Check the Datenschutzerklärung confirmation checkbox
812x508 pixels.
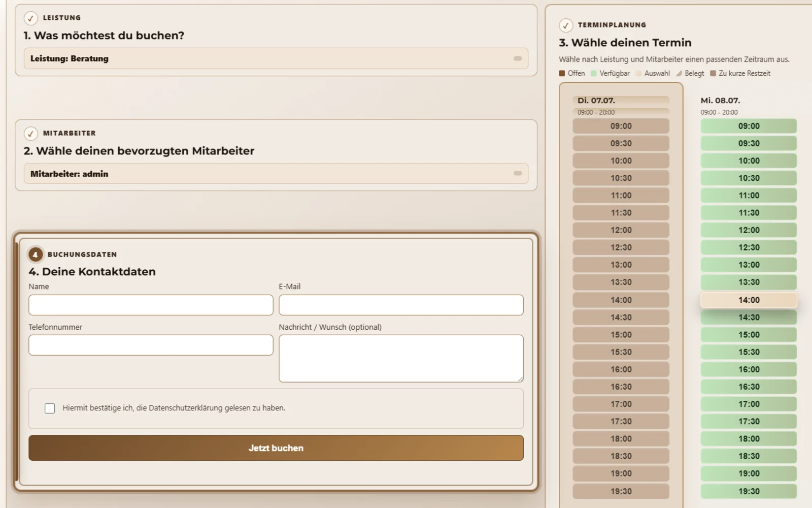(x=50, y=408)
